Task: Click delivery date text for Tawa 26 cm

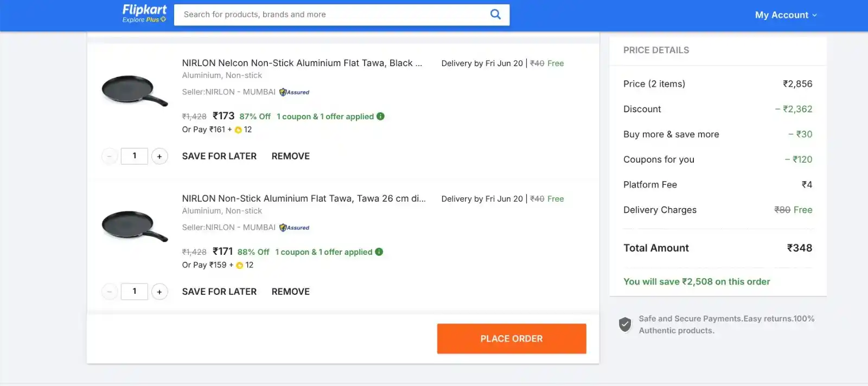Action: tap(482, 199)
